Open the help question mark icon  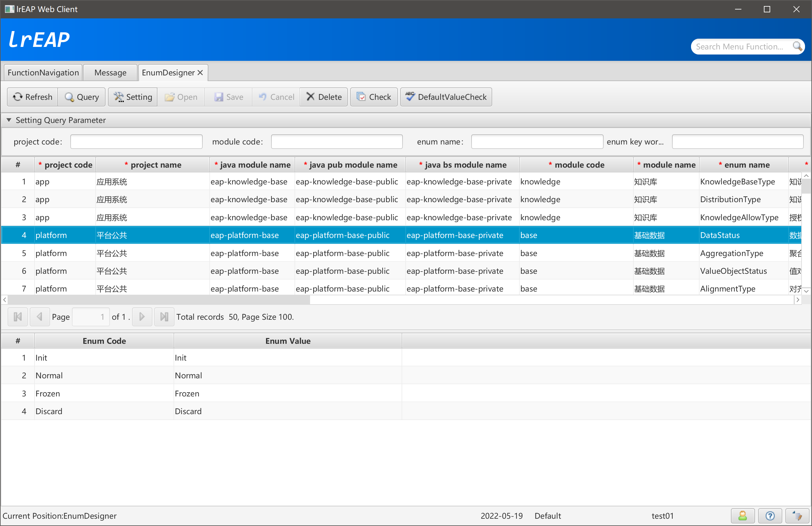tap(770, 516)
